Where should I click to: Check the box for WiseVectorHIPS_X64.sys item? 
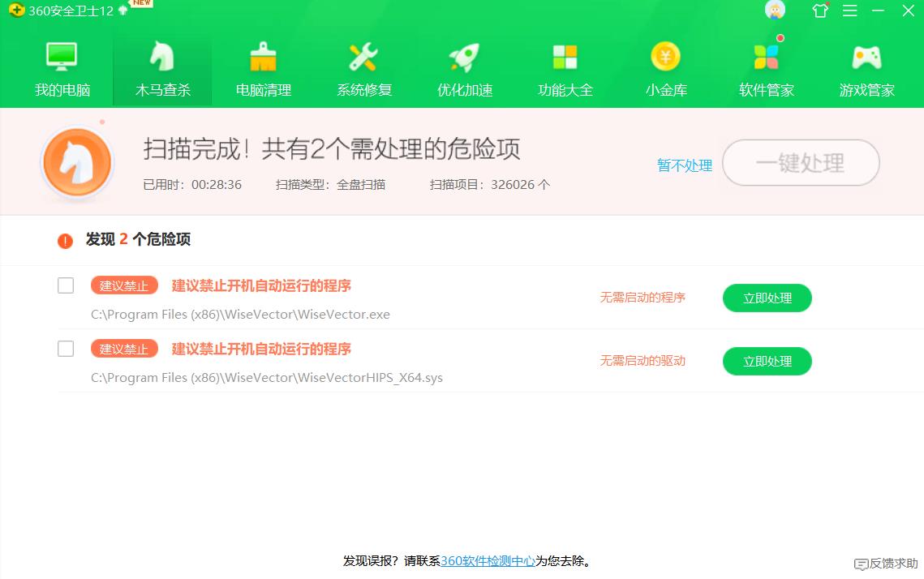click(66, 349)
